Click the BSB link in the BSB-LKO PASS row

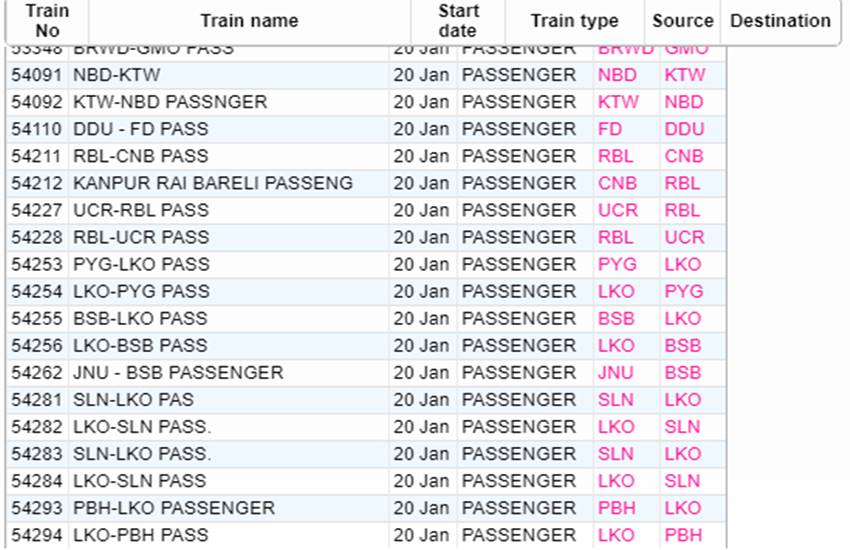point(616,319)
